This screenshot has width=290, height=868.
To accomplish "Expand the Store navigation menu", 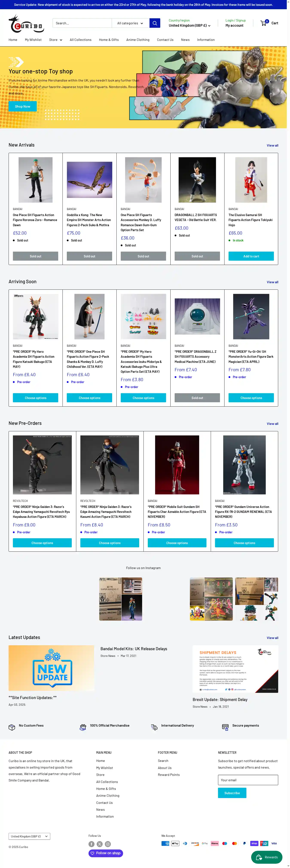I will [x=55, y=40].
